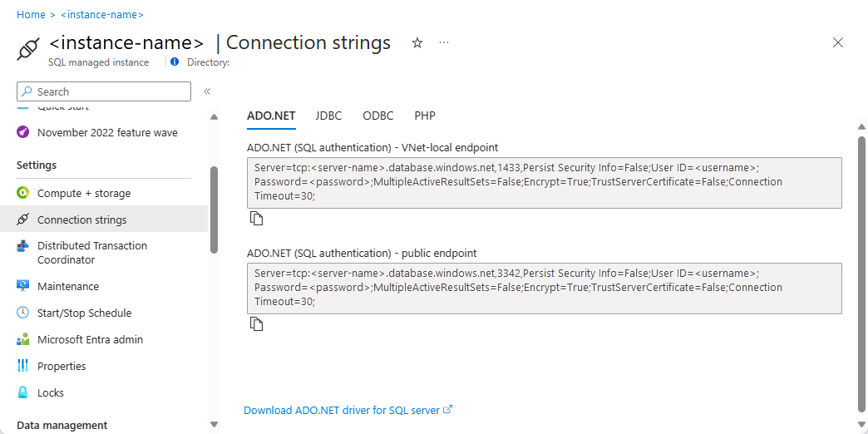Image resolution: width=868 pixels, height=434 pixels.
Task: Click the Maintenance icon in sidebar
Action: (x=23, y=286)
